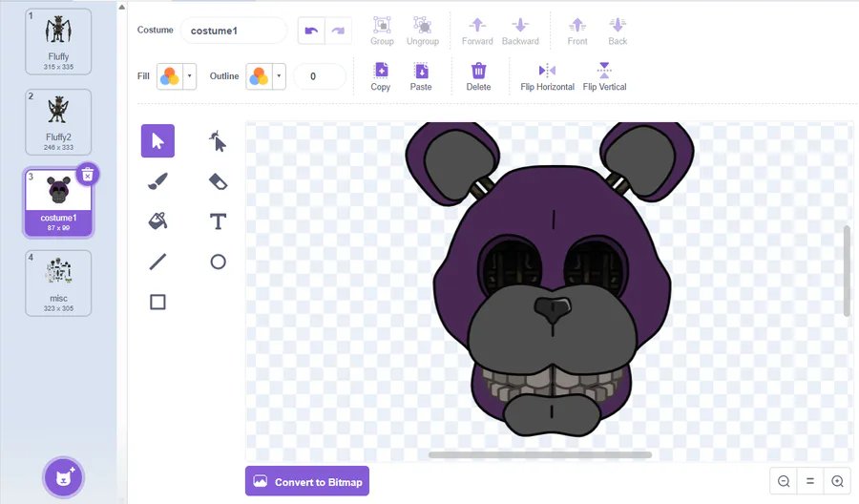Choose the Brush tool

157,181
